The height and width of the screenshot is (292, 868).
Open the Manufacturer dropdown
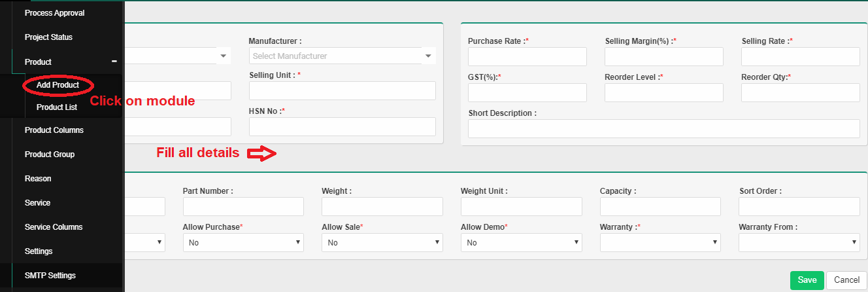click(x=342, y=56)
